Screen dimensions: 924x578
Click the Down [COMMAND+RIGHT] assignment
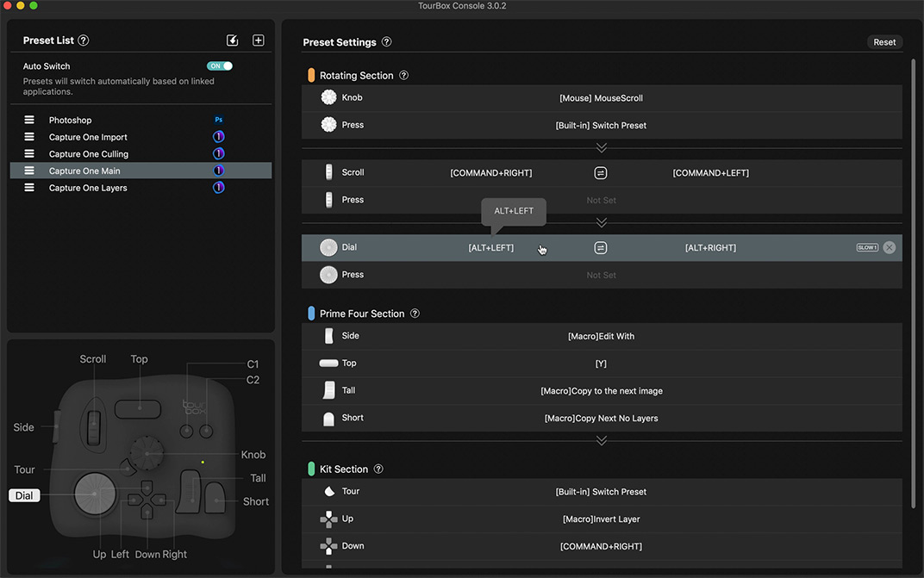601,546
